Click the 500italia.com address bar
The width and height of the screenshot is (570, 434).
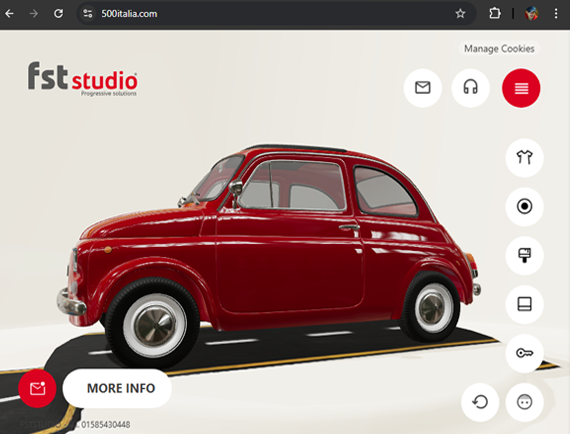pyautogui.click(x=269, y=14)
